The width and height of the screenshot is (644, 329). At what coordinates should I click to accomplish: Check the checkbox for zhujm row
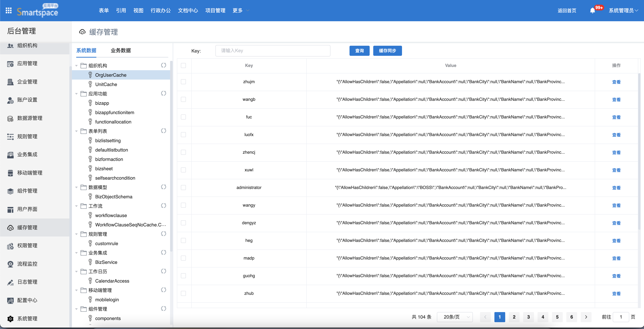coord(183,82)
